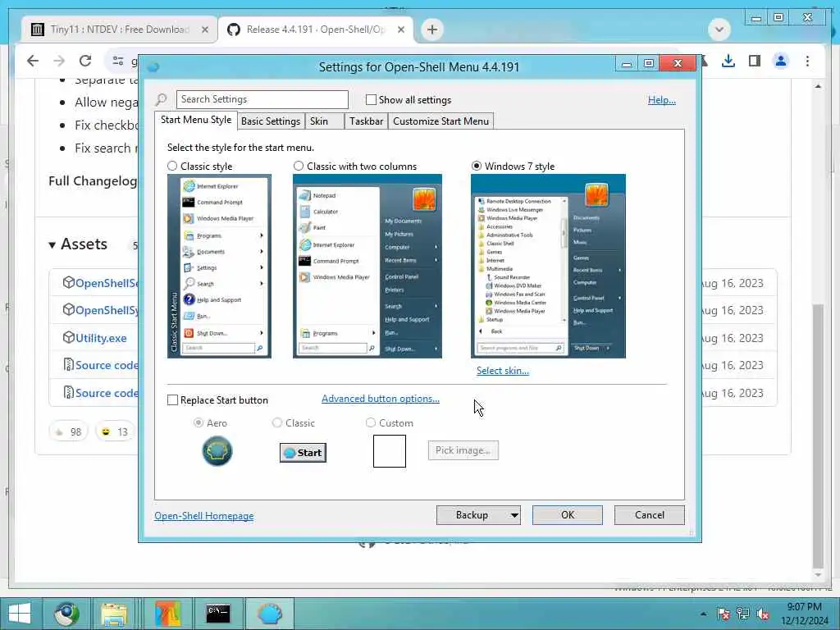Click the Custom button empty image box

(x=390, y=451)
